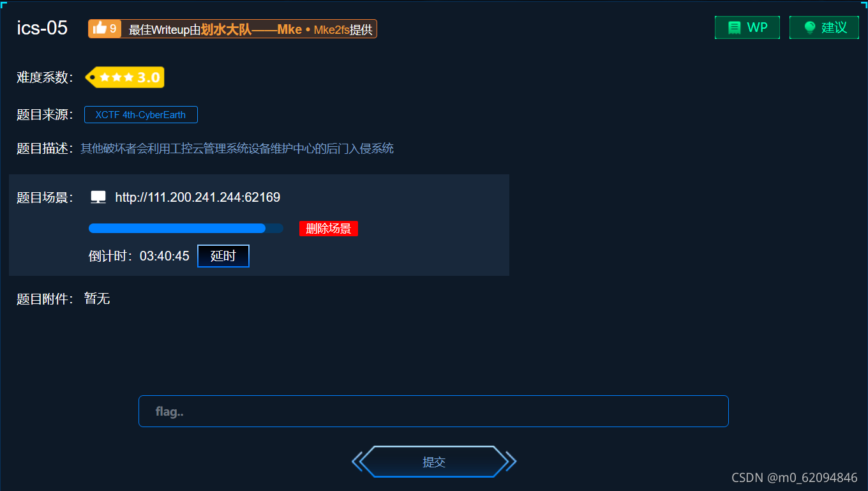Click the left chevron of submit button
The image size is (868, 491).
(357, 462)
